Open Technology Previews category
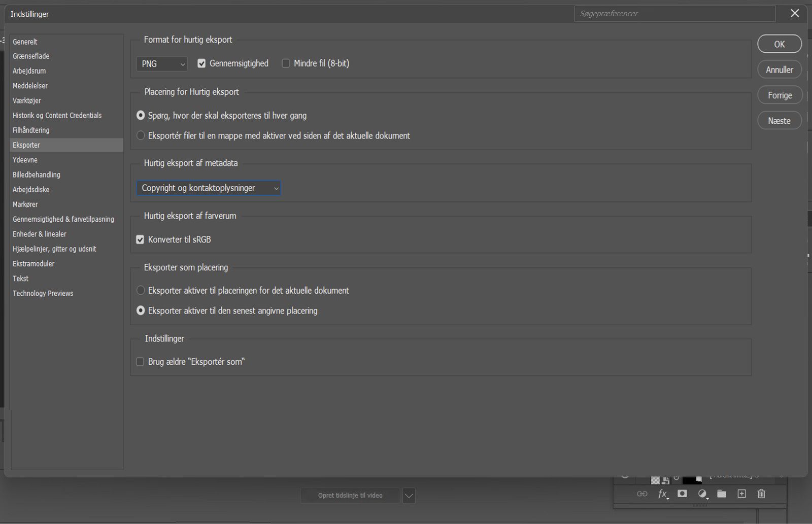 (66, 293)
